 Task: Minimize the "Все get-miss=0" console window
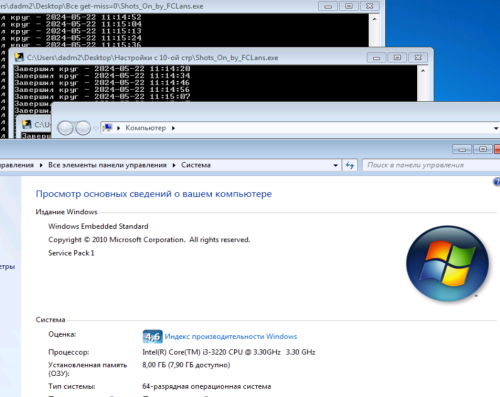click(x=328, y=6)
